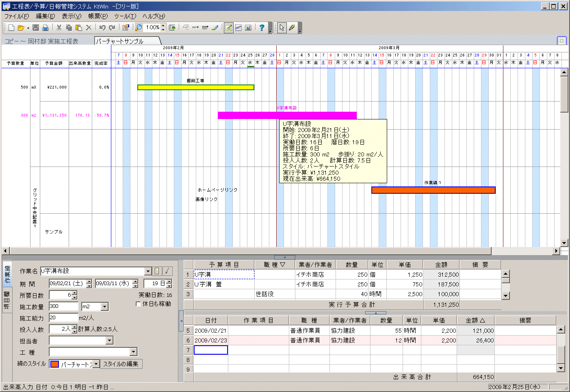Expand the 担当者 combo box
The height and width of the screenshot is (392, 570).
109,340
